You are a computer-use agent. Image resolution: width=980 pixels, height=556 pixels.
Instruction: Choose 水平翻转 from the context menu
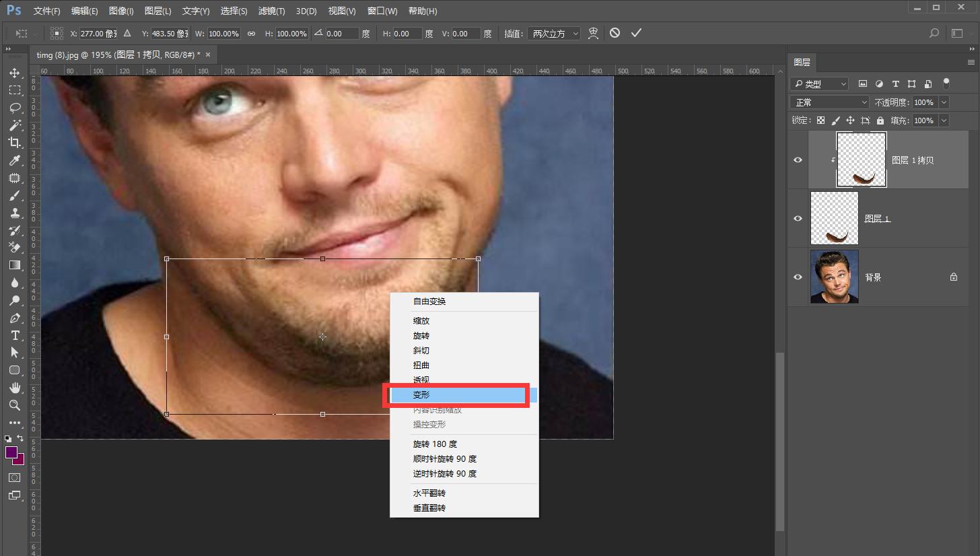click(x=429, y=493)
